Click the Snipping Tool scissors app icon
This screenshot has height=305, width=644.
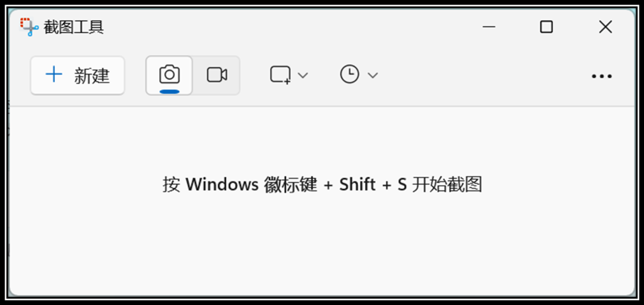29,27
